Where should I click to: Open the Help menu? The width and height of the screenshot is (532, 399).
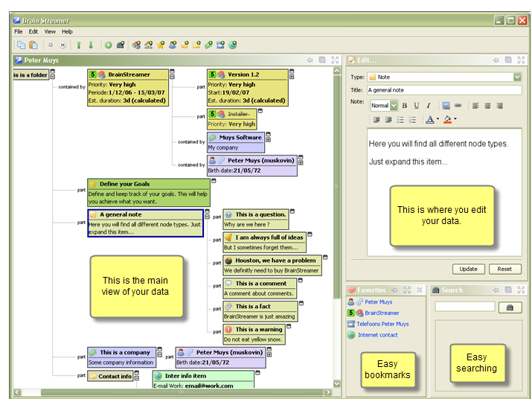[67, 32]
